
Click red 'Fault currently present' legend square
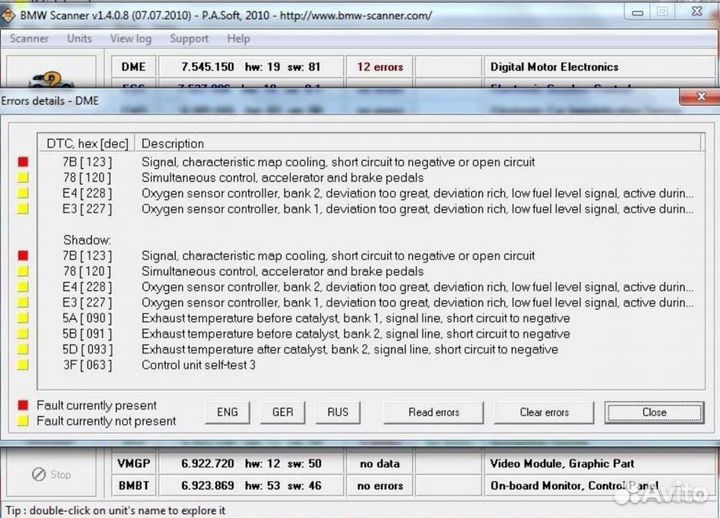tap(22, 405)
